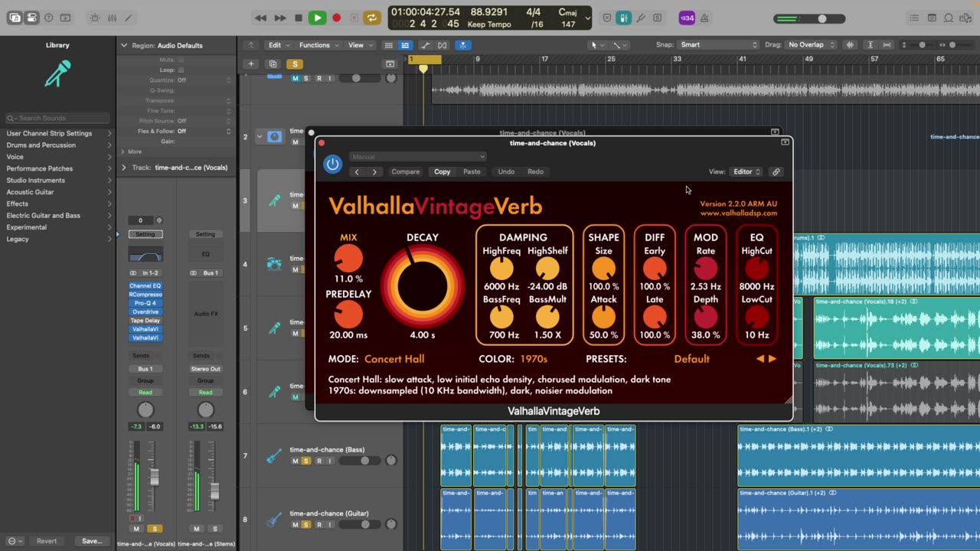This screenshot has width=980, height=551.
Task: Select Drums and Percussion library category
Action: [x=41, y=145]
